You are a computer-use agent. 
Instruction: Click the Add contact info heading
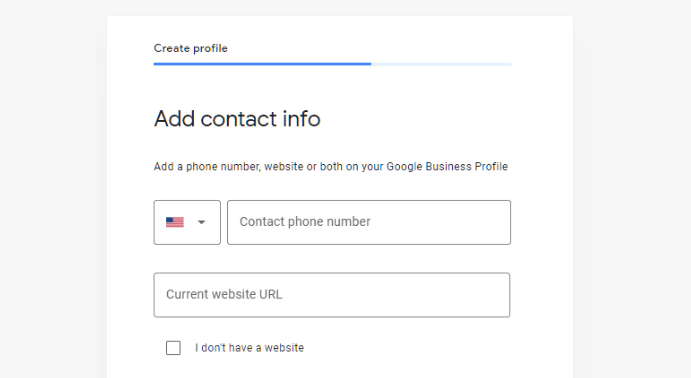(237, 119)
